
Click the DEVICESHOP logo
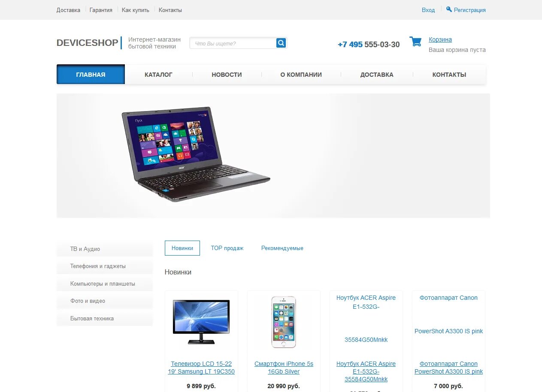(x=87, y=43)
